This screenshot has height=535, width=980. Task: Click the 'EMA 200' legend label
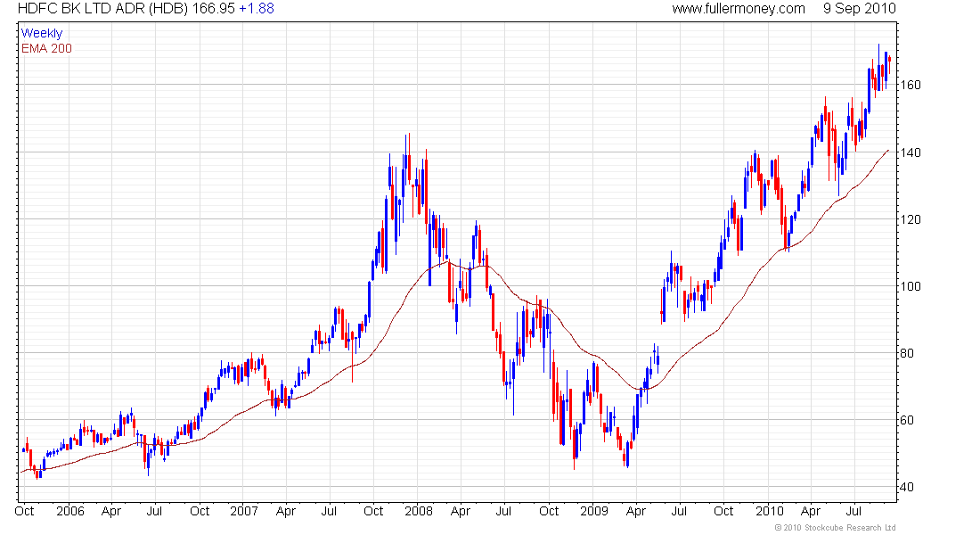pyautogui.click(x=47, y=48)
